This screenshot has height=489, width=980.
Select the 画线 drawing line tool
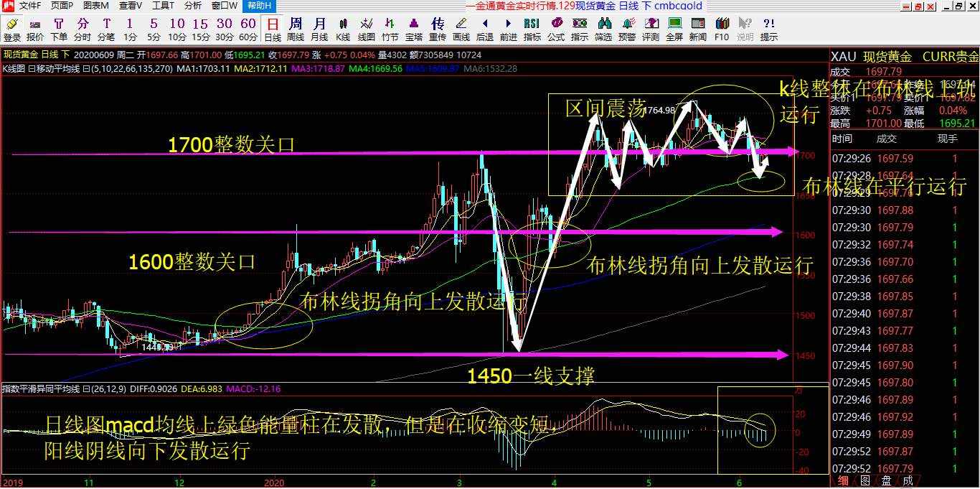pyautogui.click(x=461, y=29)
